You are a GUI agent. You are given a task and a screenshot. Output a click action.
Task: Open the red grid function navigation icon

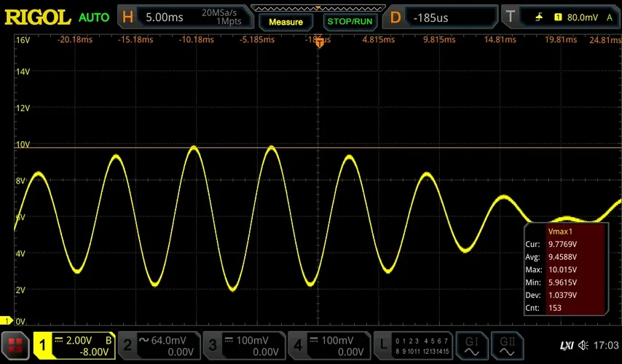click(x=15, y=345)
